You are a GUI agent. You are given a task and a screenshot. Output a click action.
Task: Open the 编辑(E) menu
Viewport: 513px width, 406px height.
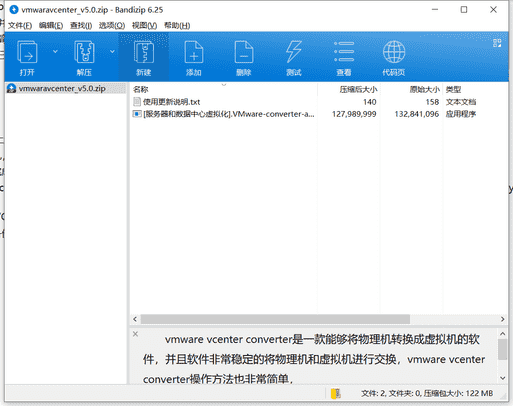51,26
